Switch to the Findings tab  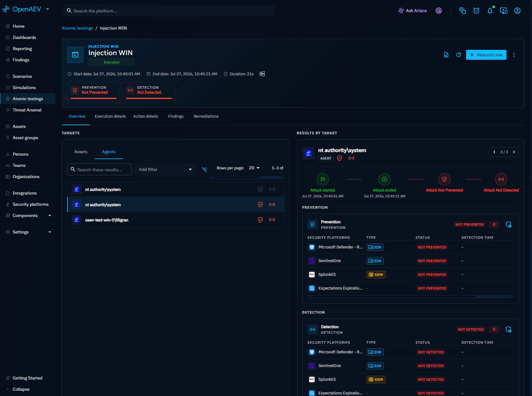click(176, 116)
